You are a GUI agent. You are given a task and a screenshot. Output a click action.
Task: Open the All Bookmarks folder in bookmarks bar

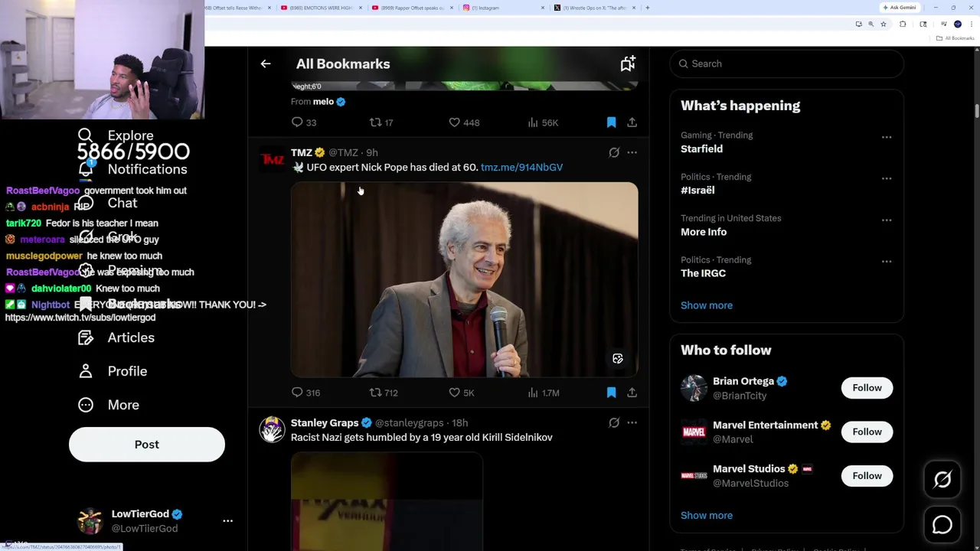955,38
